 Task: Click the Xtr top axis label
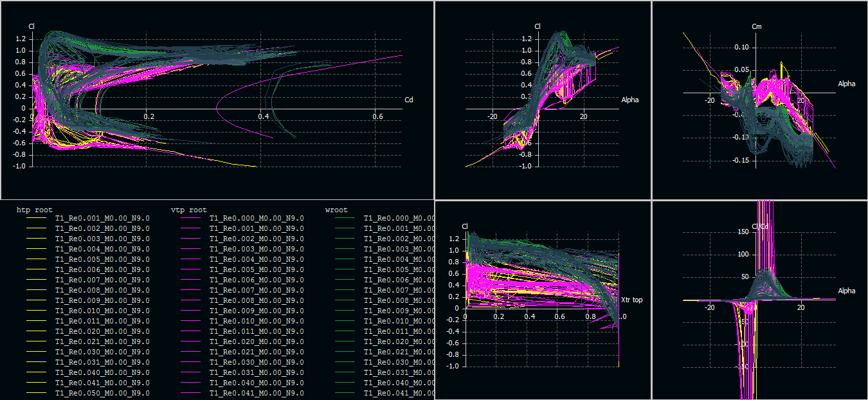coord(631,300)
